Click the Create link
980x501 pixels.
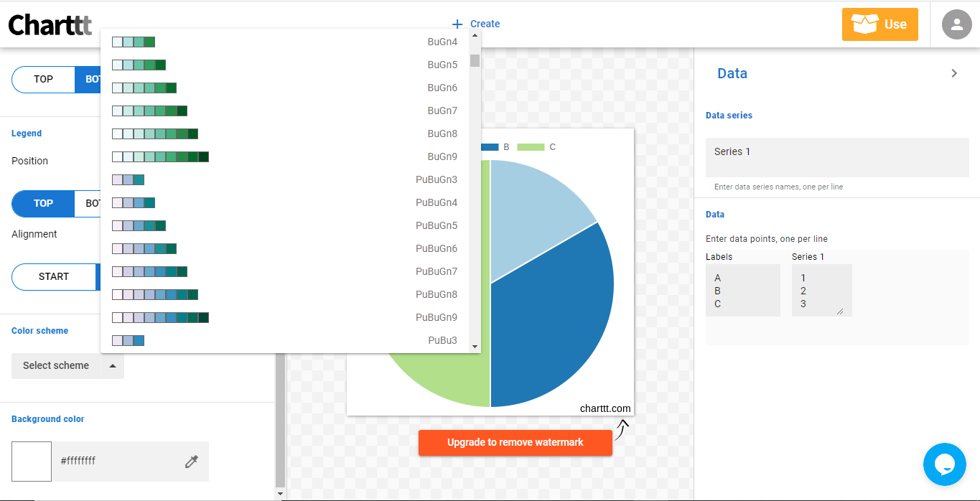click(x=485, y=24)
